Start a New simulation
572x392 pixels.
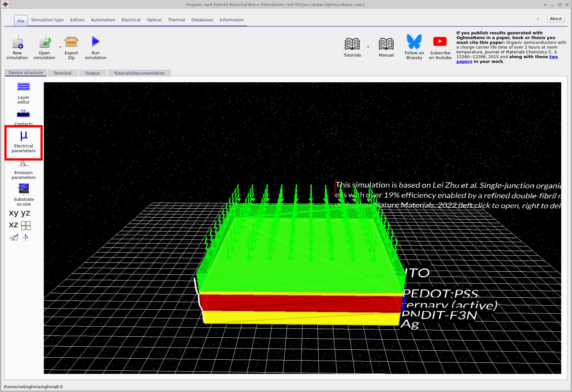(x=17, y=47)
